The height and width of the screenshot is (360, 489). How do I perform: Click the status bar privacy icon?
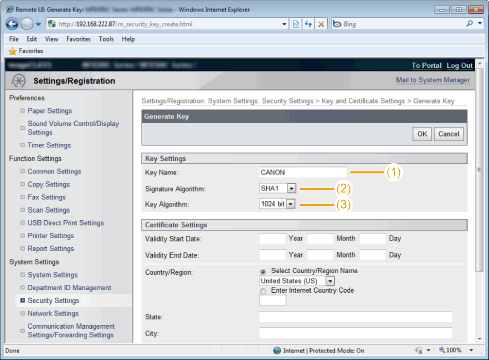coord(418,350)
